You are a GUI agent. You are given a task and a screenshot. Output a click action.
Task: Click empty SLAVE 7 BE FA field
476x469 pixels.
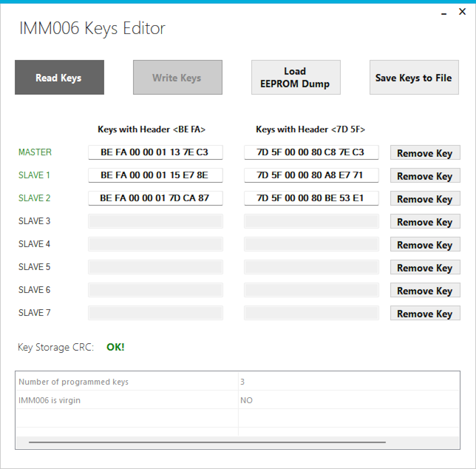155,313
